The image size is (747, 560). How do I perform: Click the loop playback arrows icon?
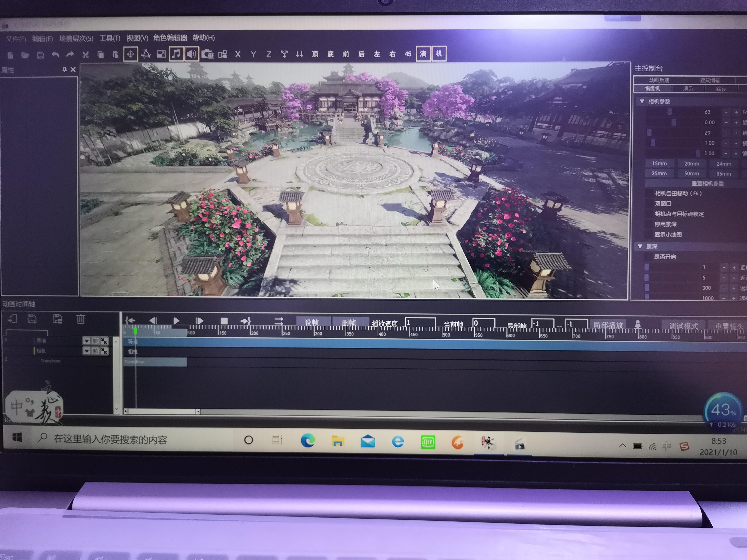tap(279, 321)
